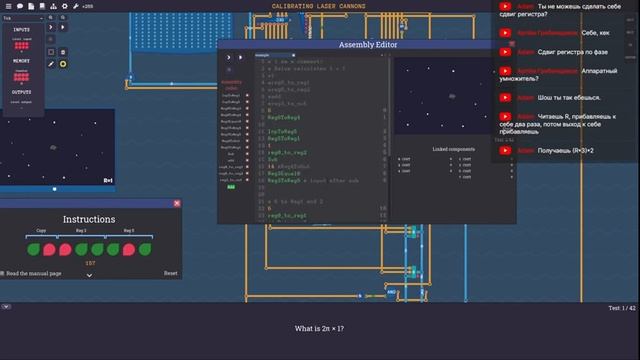Image resolution: width=640 pixels, height=360 pixels.
Task: Select the red component under MEMORY
Action: click(22, 76)
